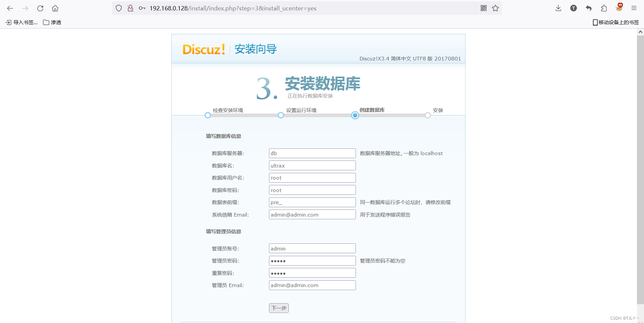
Task: Click the 重复密码 password field
Action: pyautogui.click(x=312, y=273)
